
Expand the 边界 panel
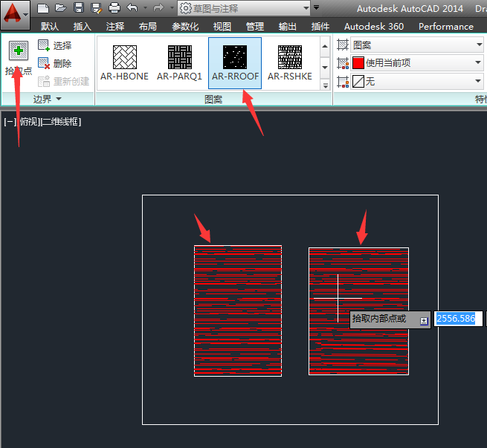click(x=48, y=99)
